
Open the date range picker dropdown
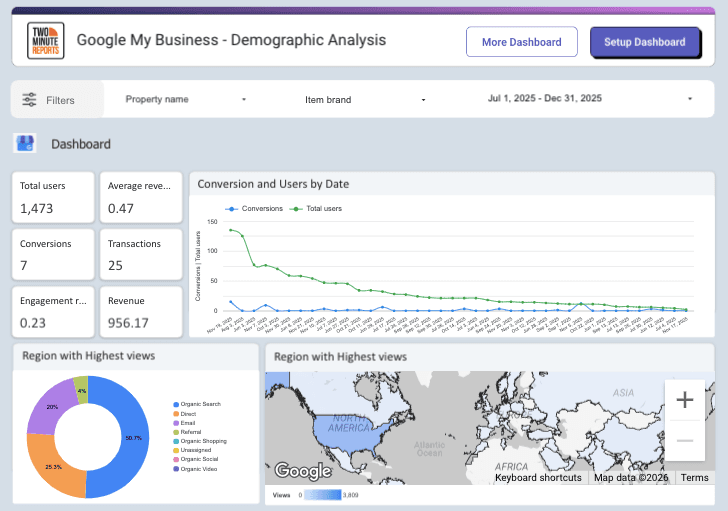coord(590,99)
